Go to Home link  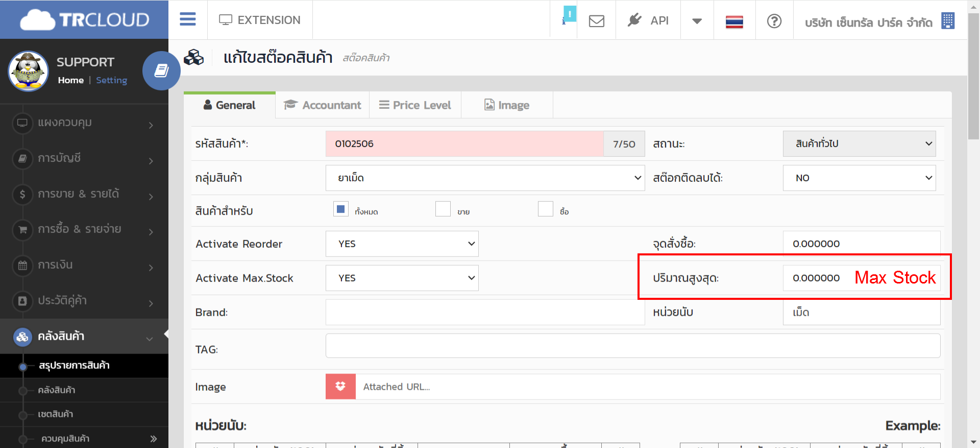pyautogui.click(x=70, y=80)
